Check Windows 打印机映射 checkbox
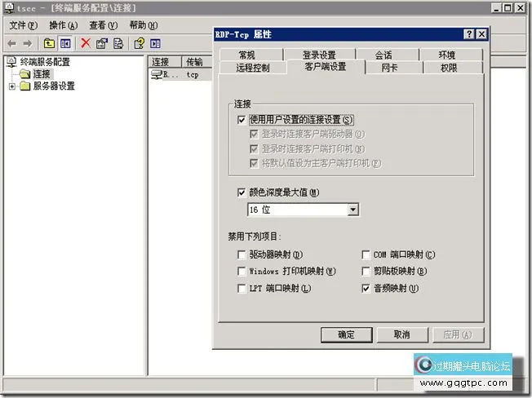Screen dimensions: 532x398 pos(242,272)
